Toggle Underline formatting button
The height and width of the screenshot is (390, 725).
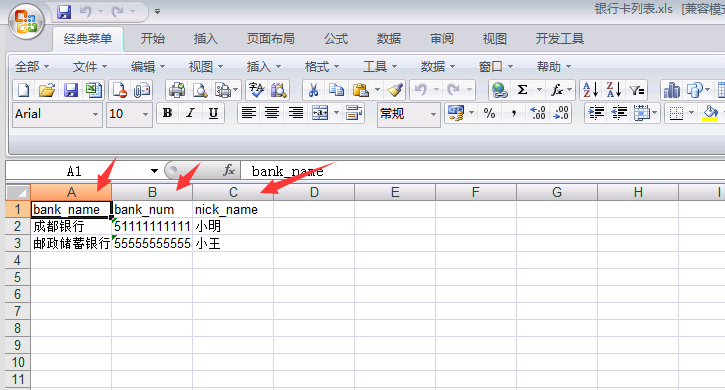213,113
